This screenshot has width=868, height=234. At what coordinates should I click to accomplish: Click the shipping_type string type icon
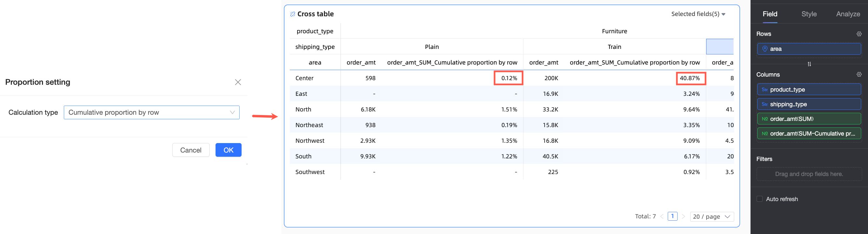click(x=764, y=104)
